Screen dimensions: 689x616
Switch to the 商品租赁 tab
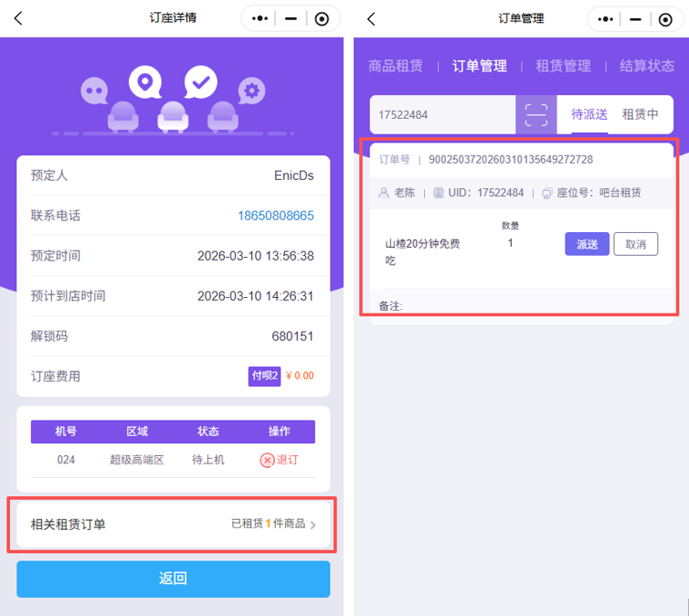[396, 66]
